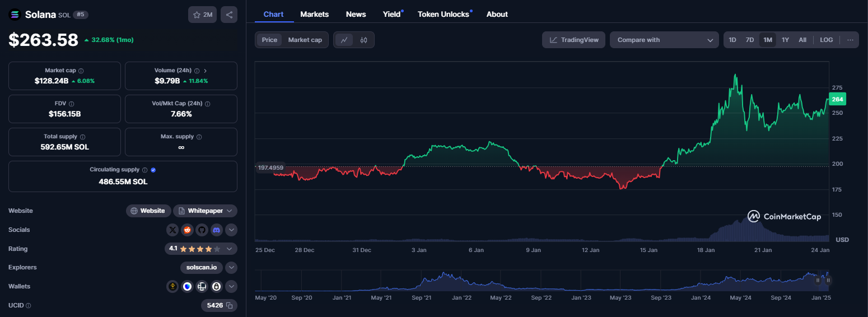Select the Market cap chart toggle
This screenshot has width=868, height=317.
[x=305, y=40]
